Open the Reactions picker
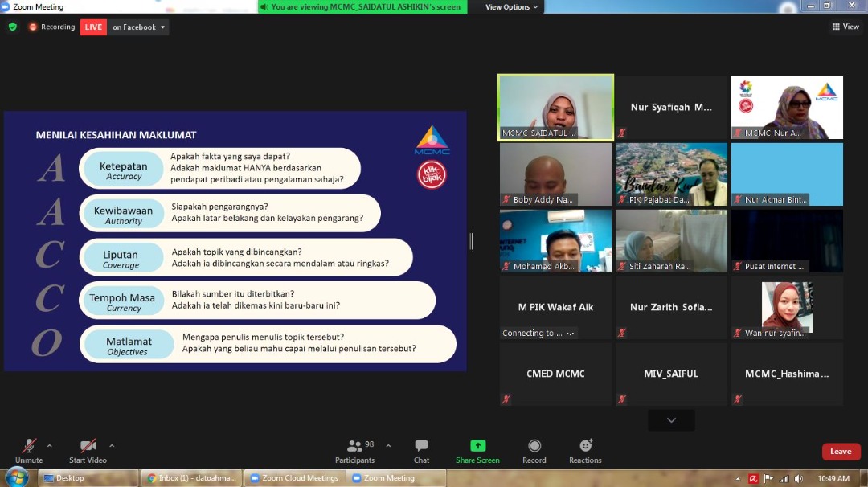Image resolution: width=868 pixels, height=487 pixels. coord(585,446)
